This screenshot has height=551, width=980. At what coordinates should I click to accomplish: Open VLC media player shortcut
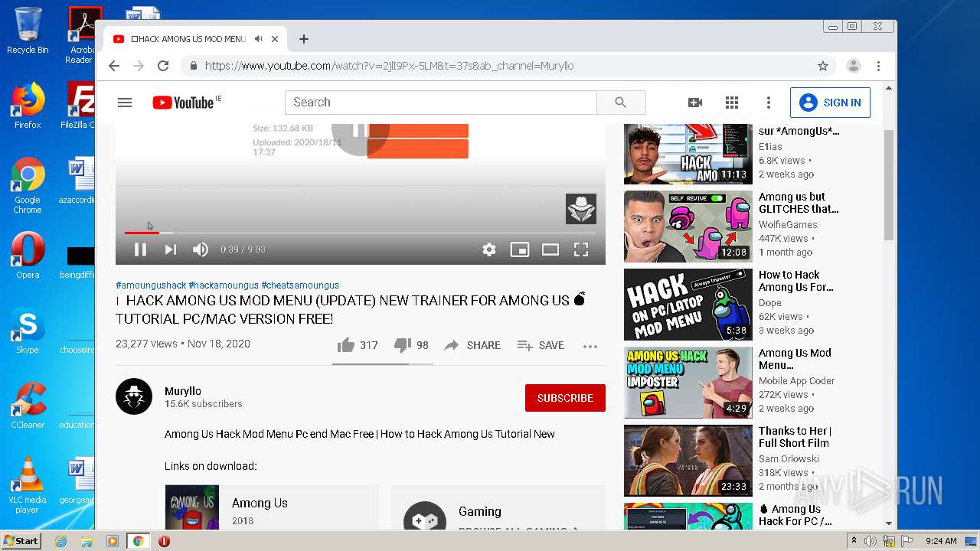(x=28, y=485)
